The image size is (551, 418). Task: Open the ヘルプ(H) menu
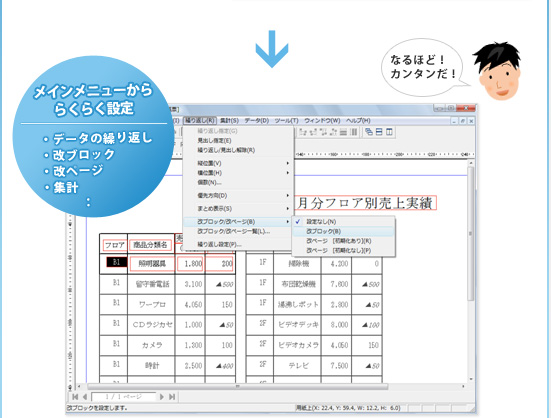358,120
